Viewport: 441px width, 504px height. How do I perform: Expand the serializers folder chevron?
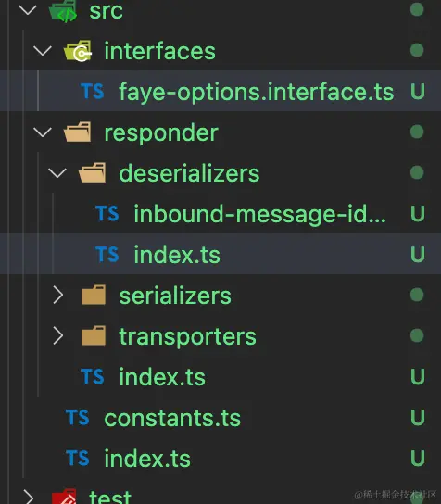tap(57, 295)
